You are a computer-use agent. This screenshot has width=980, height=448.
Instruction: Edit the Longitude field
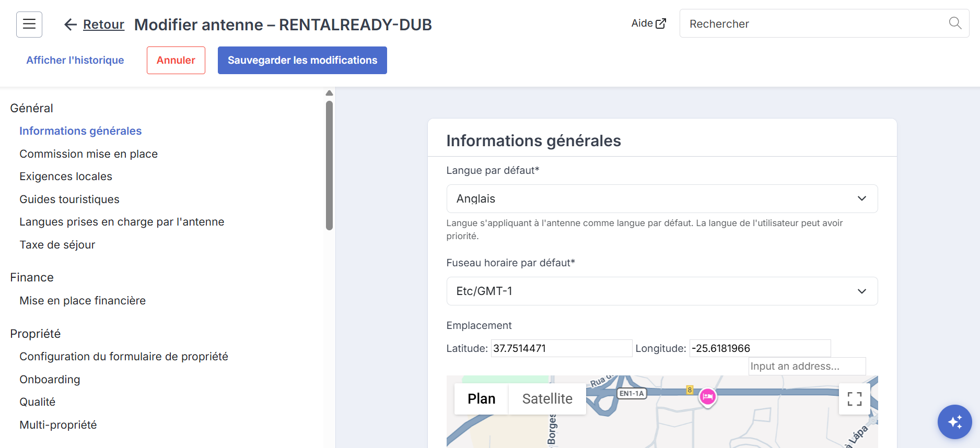coord(760,348)
